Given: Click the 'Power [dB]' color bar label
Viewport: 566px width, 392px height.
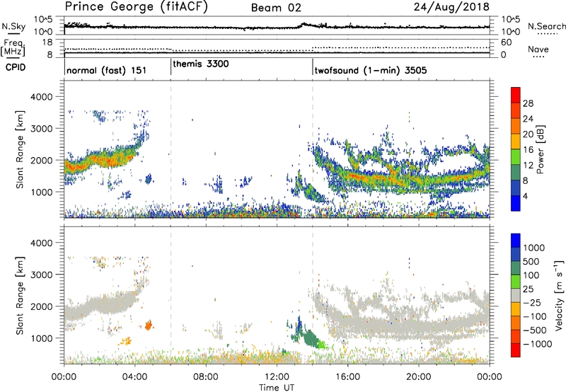Looking at the screenshot, I should (541, 149).
